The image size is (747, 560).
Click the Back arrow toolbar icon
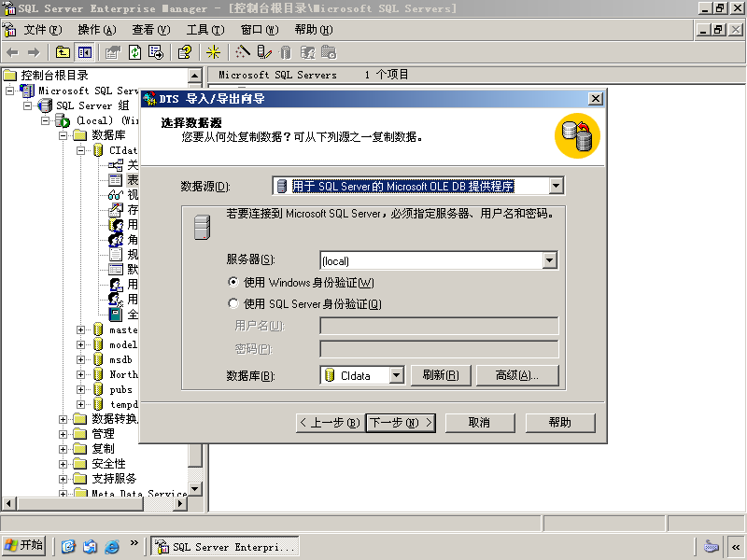point(13,52)
